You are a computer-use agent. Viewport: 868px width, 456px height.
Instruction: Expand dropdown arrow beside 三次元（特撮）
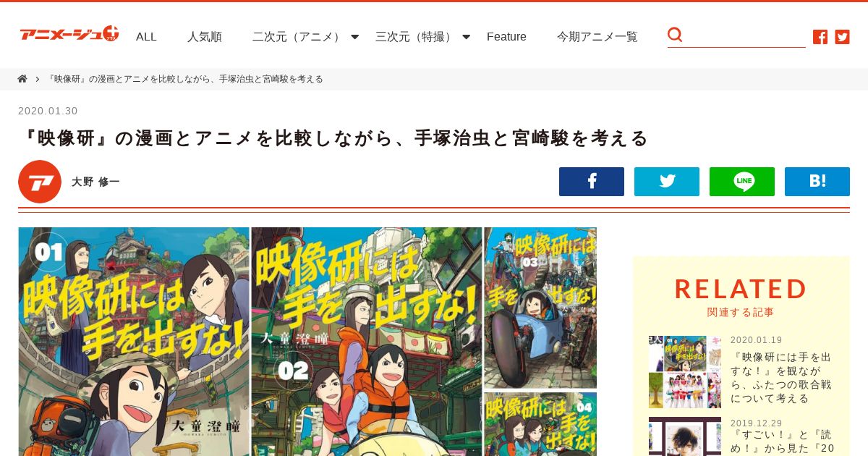(466, 37)
